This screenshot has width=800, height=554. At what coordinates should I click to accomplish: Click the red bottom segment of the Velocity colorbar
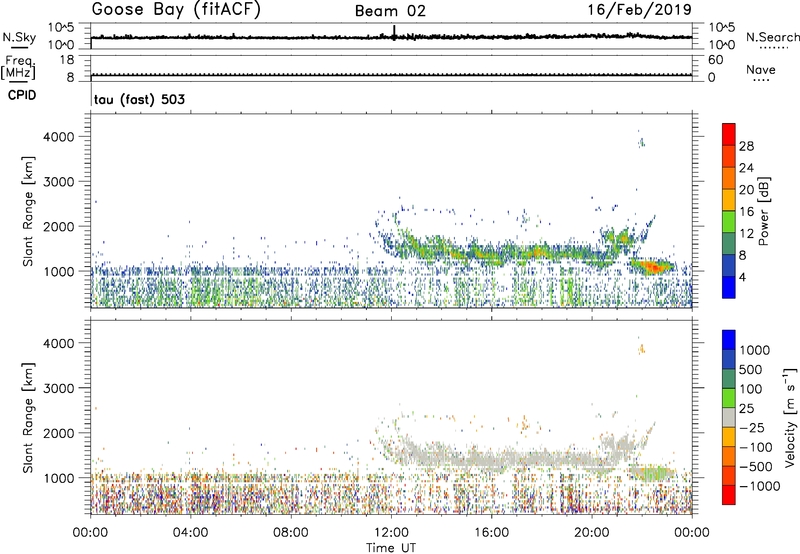click(x=729, y=495)
